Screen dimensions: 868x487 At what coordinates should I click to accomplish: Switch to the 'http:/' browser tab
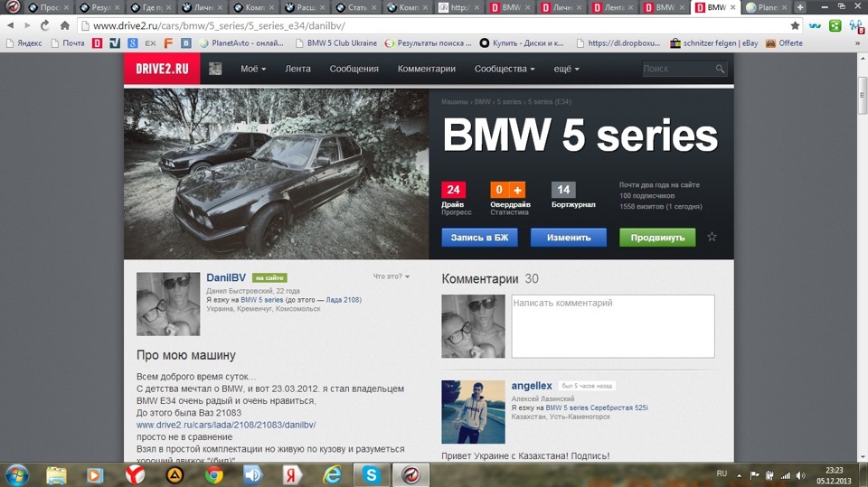click(x=458, y=7)
